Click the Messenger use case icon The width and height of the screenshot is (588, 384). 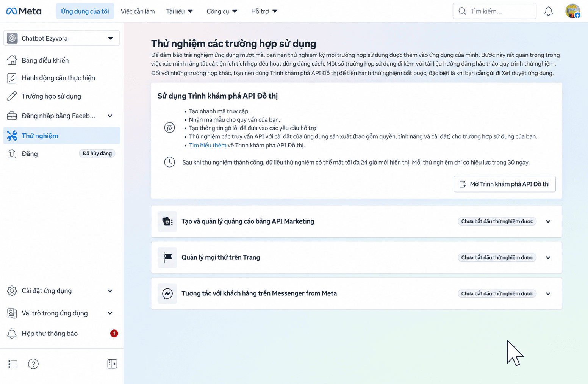click(167, 293)
